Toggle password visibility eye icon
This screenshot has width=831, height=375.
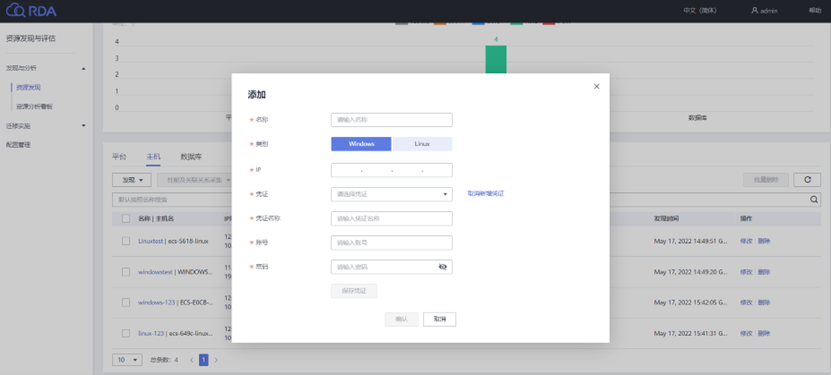443,267
